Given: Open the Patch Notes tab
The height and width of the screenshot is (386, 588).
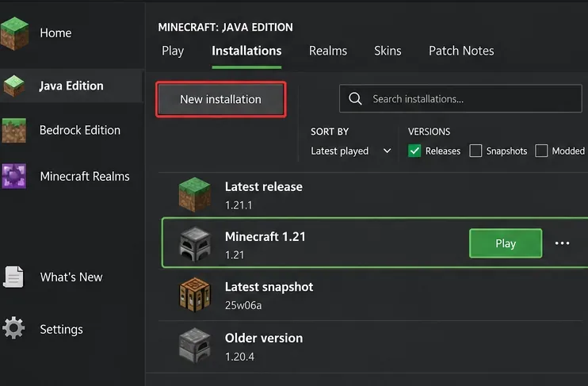Looking at the screenshot, I should coord(461,51).
